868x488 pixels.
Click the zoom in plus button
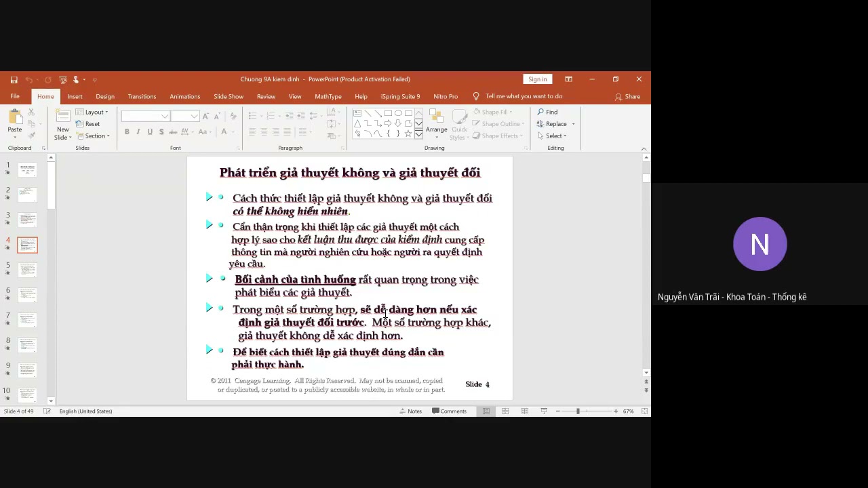point(616,411)
